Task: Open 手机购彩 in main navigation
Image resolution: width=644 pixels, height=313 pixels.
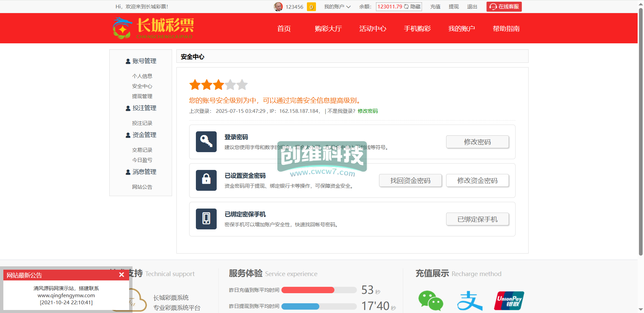Action: (417, 29)
